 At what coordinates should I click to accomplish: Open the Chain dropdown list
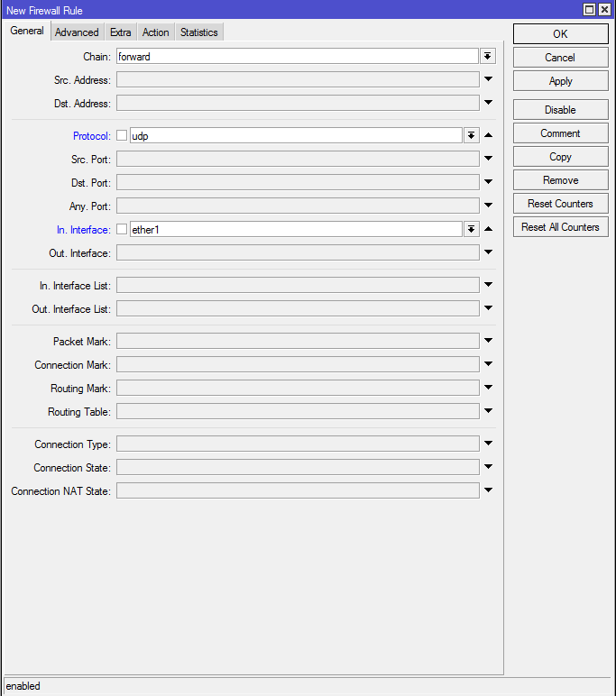coord(487,57)
